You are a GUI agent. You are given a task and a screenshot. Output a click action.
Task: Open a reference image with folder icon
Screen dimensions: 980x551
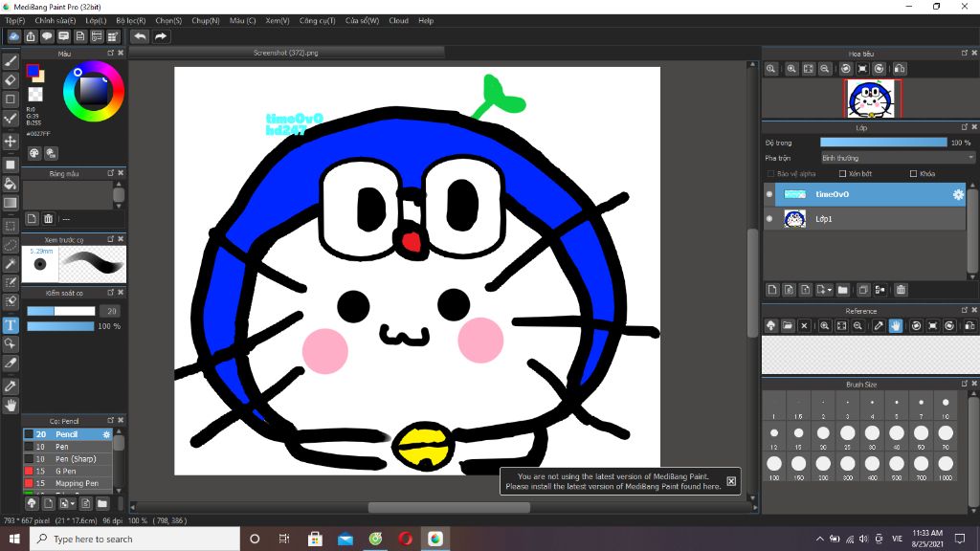coord(788,325)
